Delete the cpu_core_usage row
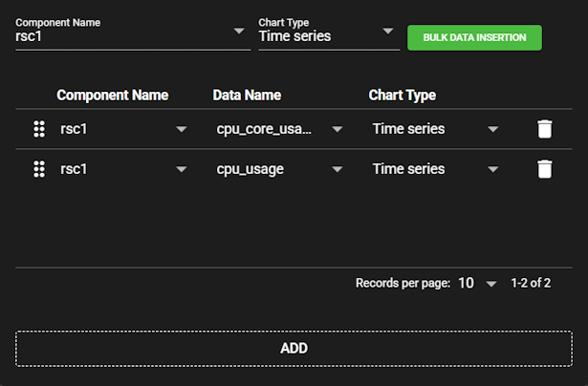This screenshot has height=386, width=588. (x=544, y=129)
